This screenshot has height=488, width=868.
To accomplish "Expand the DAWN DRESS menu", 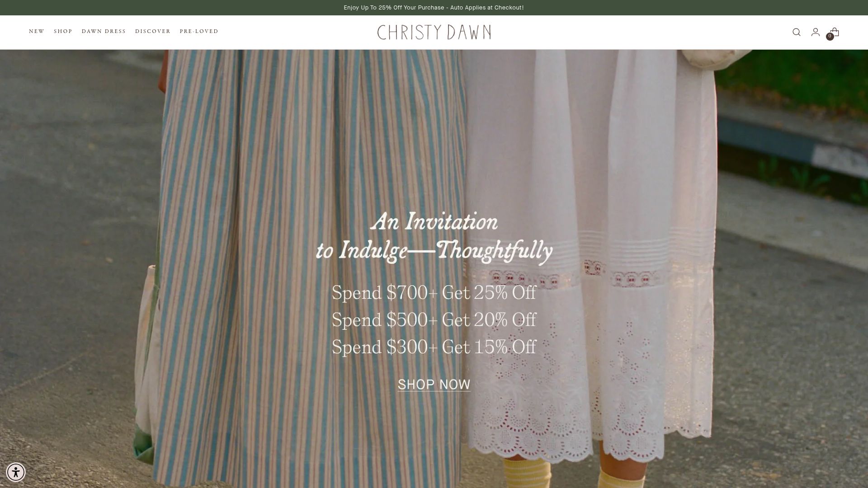I will pos(104,31).
